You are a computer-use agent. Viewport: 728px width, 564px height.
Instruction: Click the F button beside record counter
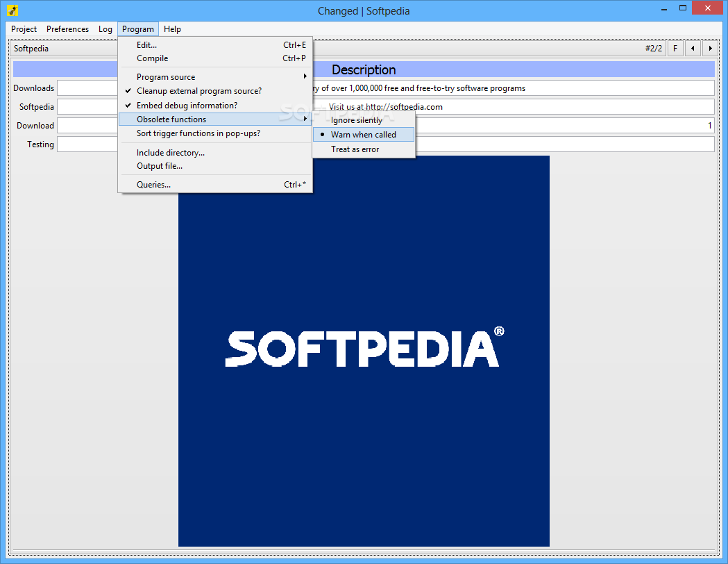(x=675, y=49)
